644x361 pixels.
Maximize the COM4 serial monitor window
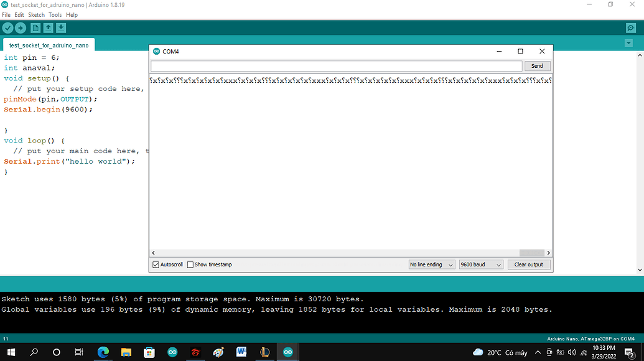(520, 51)
